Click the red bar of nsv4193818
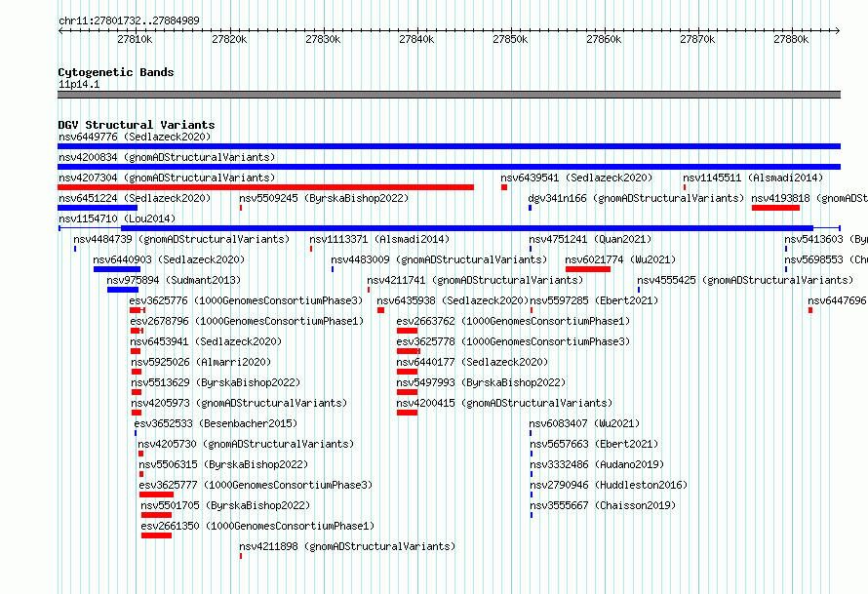 coord(775,208)
